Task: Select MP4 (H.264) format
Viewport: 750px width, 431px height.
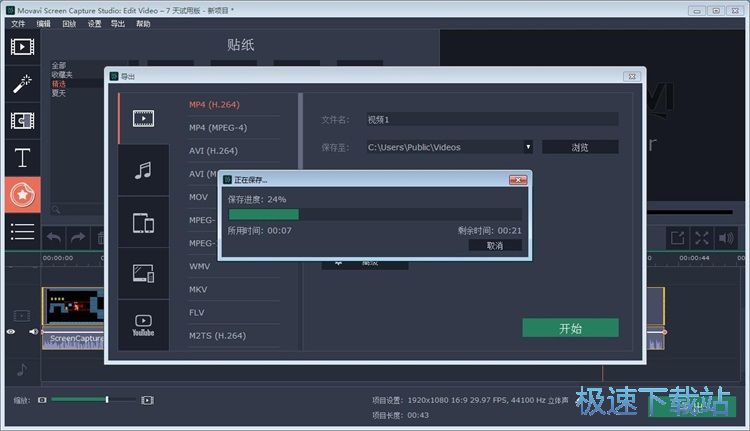Action: coord(214,105)
